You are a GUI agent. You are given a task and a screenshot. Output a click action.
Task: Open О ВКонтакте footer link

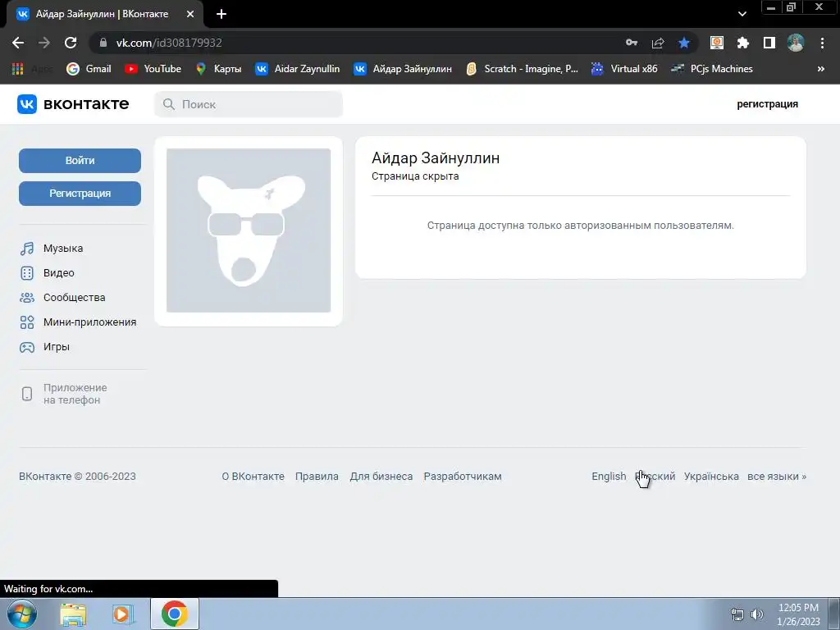[x=253, y=477]
